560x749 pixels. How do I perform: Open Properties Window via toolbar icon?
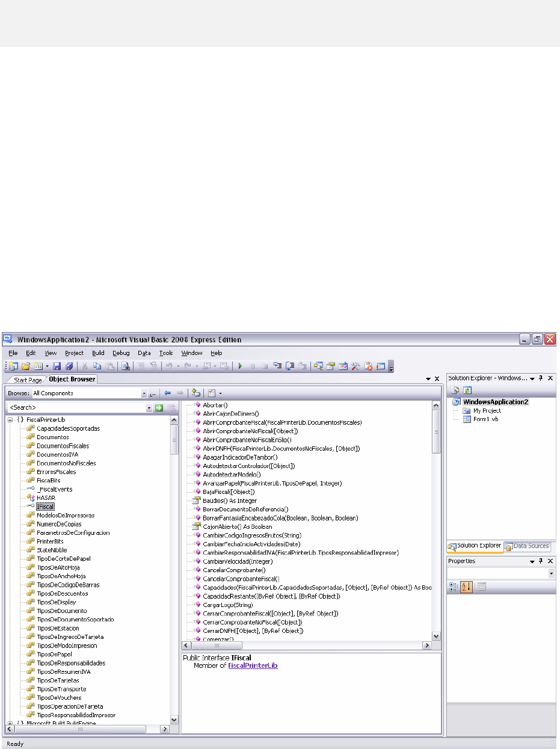coord(331,366)
